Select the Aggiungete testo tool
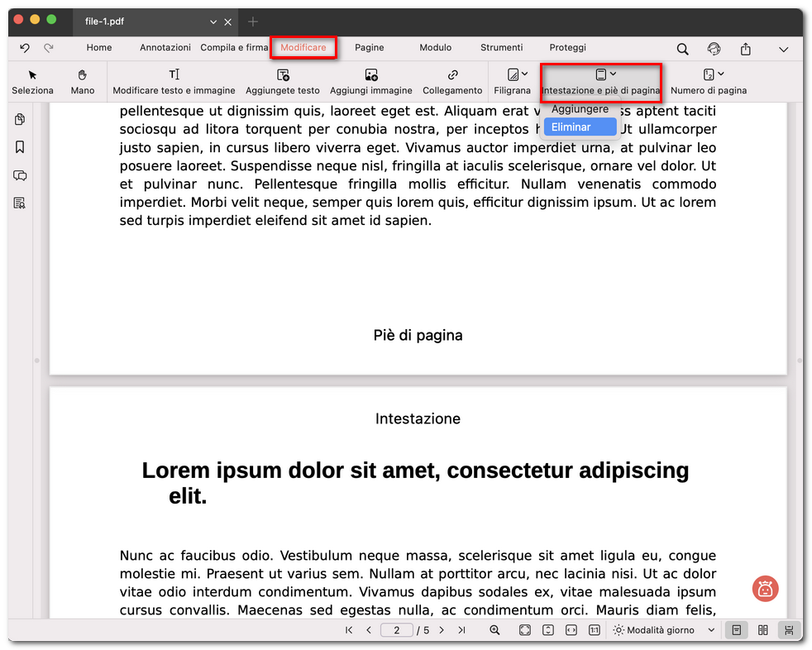The image size is (812, 650). [282, 81]
